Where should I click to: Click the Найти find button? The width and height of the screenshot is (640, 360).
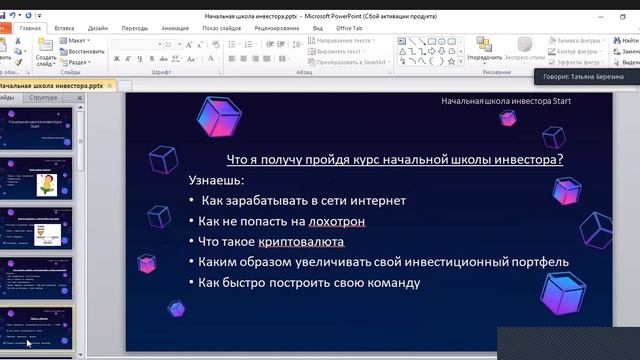click(626, 40)
